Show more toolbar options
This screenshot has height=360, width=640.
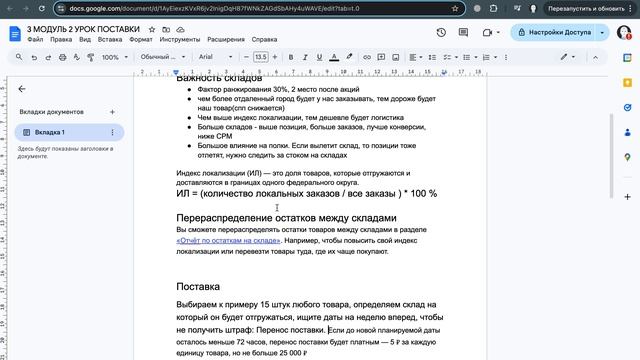[x=506, y=58]
